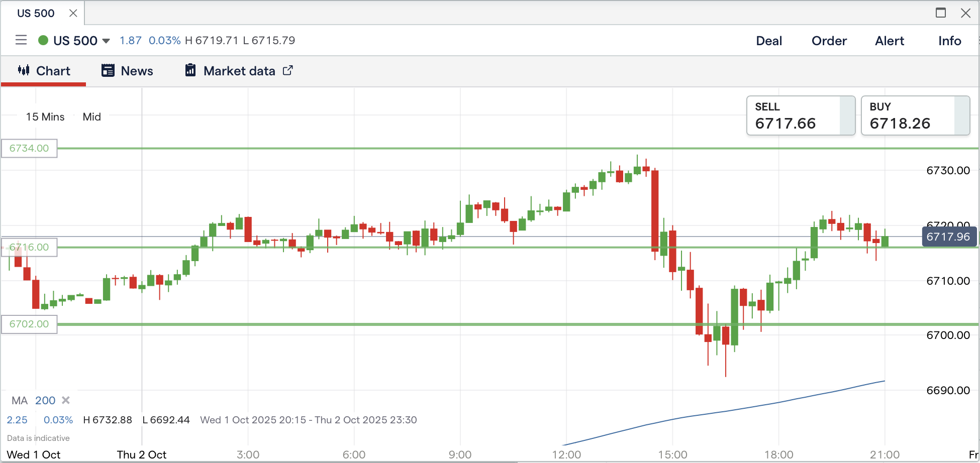Viewport: 980px width, 463px height.
Task: Remove the MA 200 indicator
Action: (66, 400)
